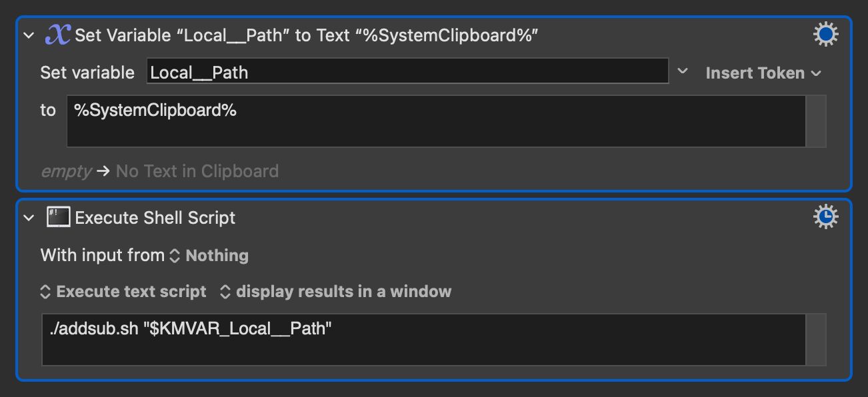Image resolution: width=868 pixels, height=397 pixels.
Task: Open the Insert Token menu
Action: tap(763, 73)
